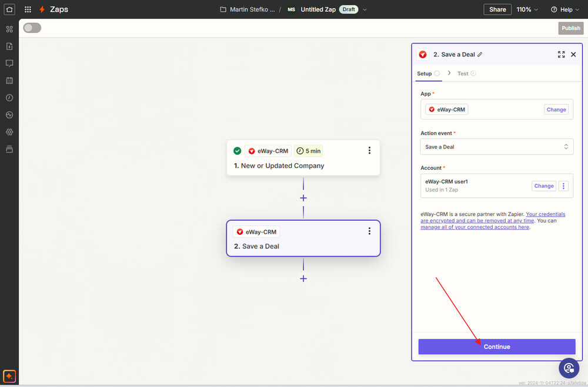This screenshot has height=387, width=588.
Task: Change the selected eWay-CRM app
Action: [556, 109]
